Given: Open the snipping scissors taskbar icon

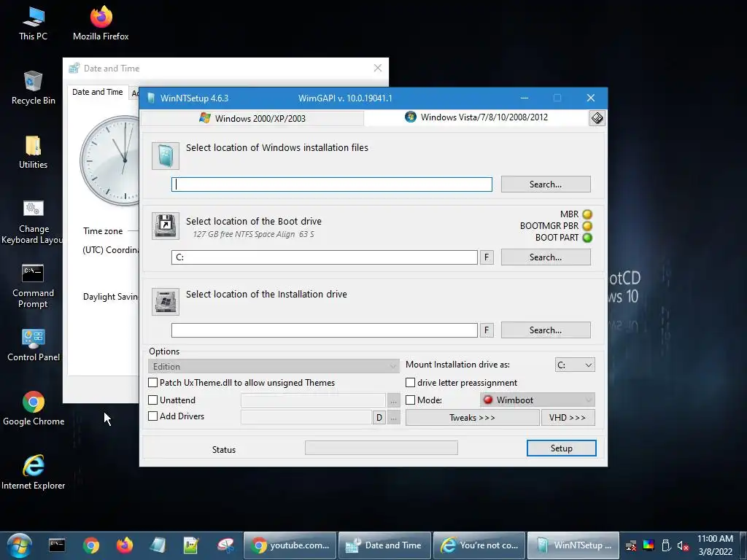Looking at the screenshot, I should [x=225, y=545].
